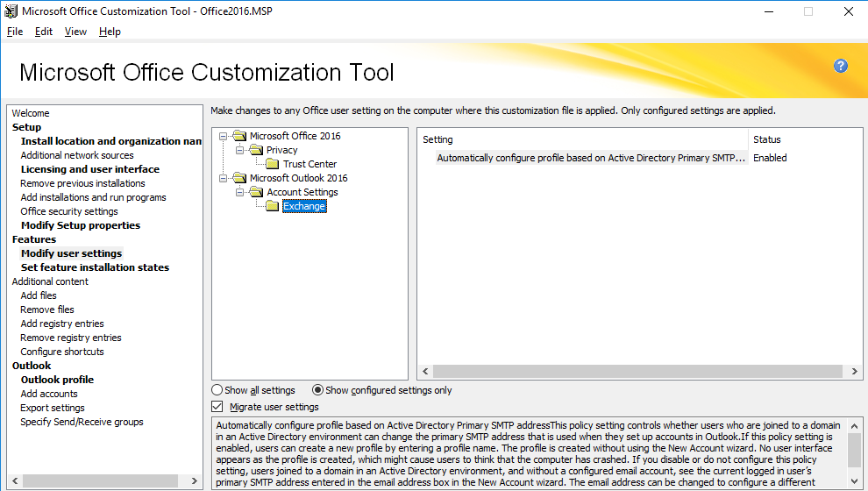Viewport: 868px width, 491px height.
Task: Open Additional network sources
Action: pos(77,155)
